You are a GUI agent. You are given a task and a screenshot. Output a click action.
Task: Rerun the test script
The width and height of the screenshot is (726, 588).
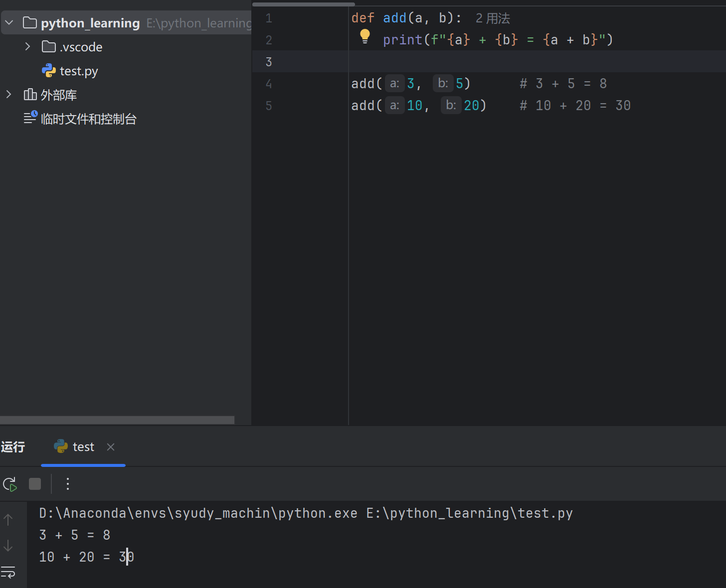[x=10, y=484]
